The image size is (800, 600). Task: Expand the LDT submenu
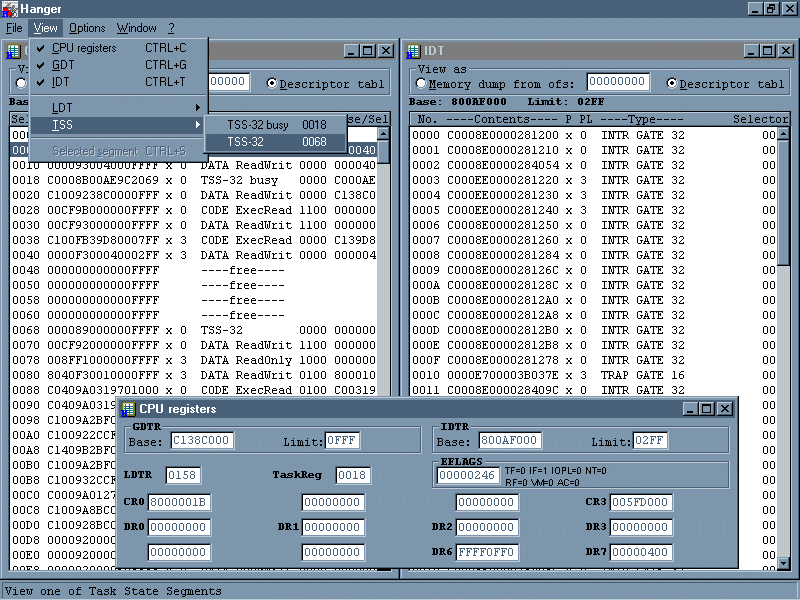click(119, 108)
